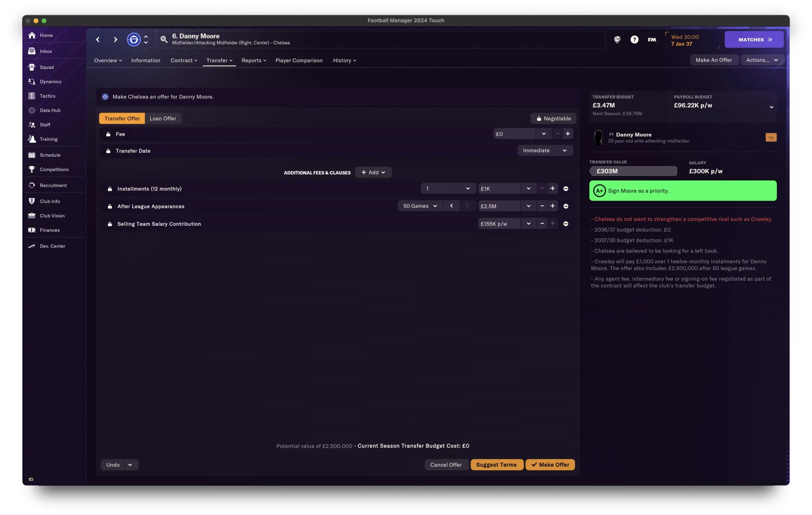Open the History menu tab
Viewport: 812px width, 515px height.
[344, 60]
